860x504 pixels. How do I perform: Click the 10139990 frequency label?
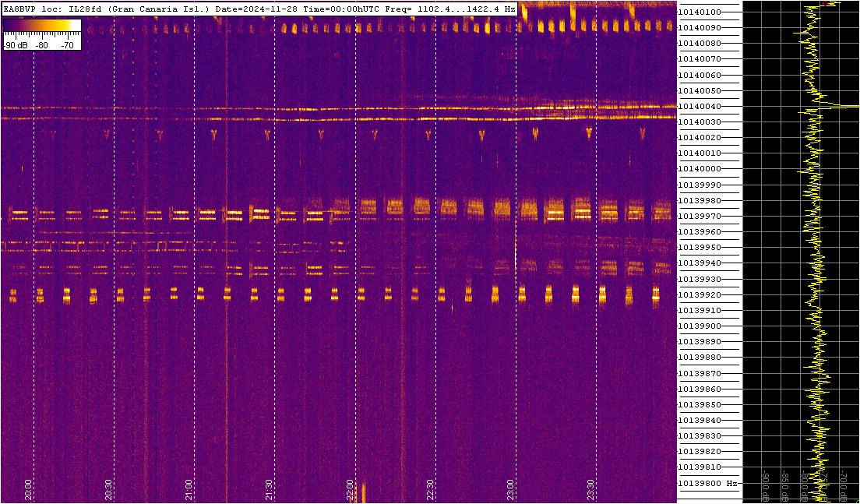pos(700,185)
